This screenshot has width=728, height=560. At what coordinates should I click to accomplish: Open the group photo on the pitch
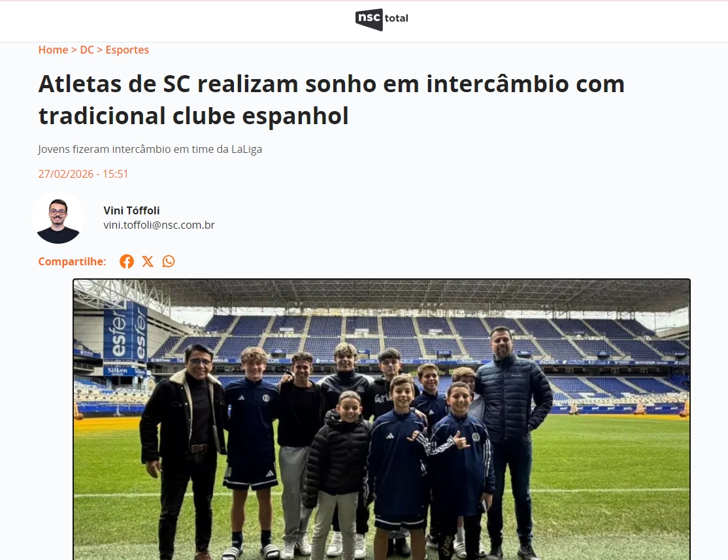[382, 420]
